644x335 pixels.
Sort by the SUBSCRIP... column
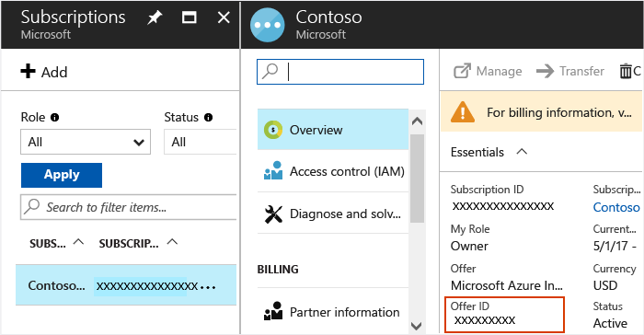pos(138,243)
